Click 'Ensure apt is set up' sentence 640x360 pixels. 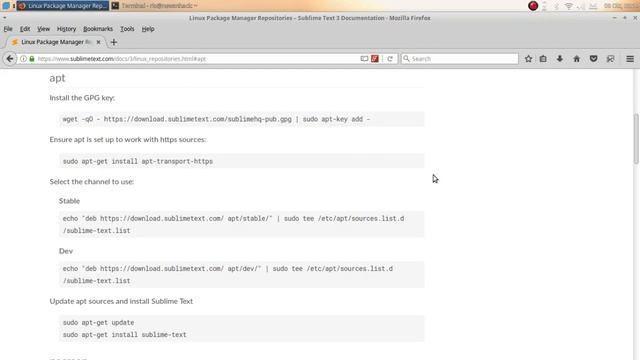pos(128,140)
